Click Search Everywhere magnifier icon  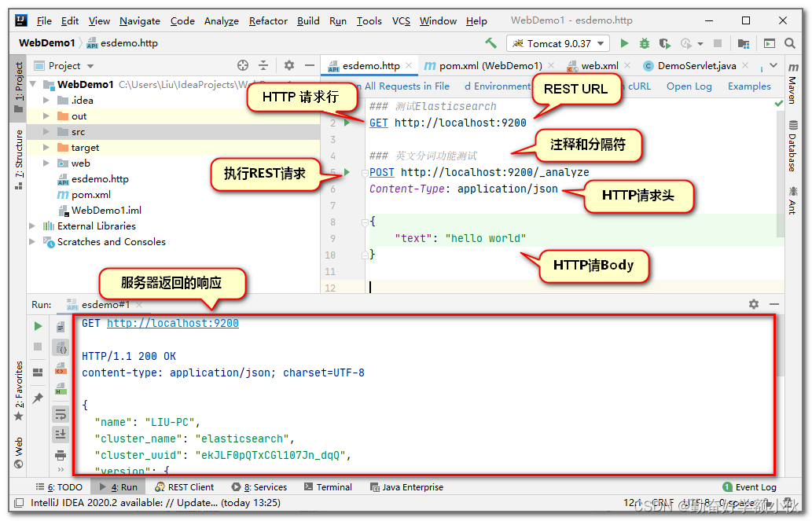[790, 43]
